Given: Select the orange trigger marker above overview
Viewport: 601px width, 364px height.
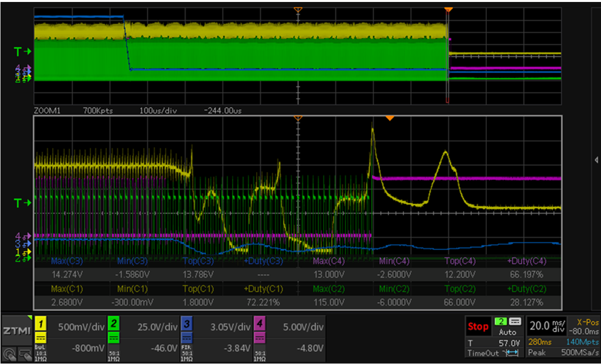Looking at the screenshot, I should tap(448, 9).
